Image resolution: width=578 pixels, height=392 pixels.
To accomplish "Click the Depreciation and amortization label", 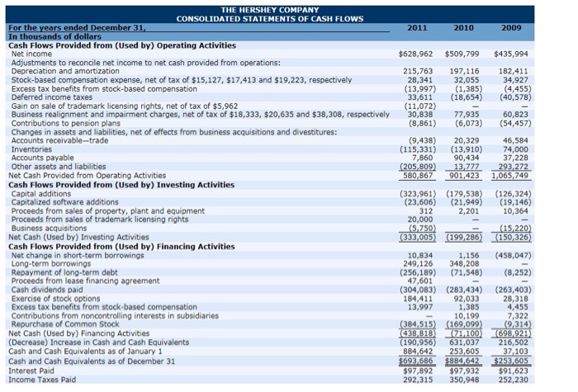I will pyautogui.click(x=65, y=71).
